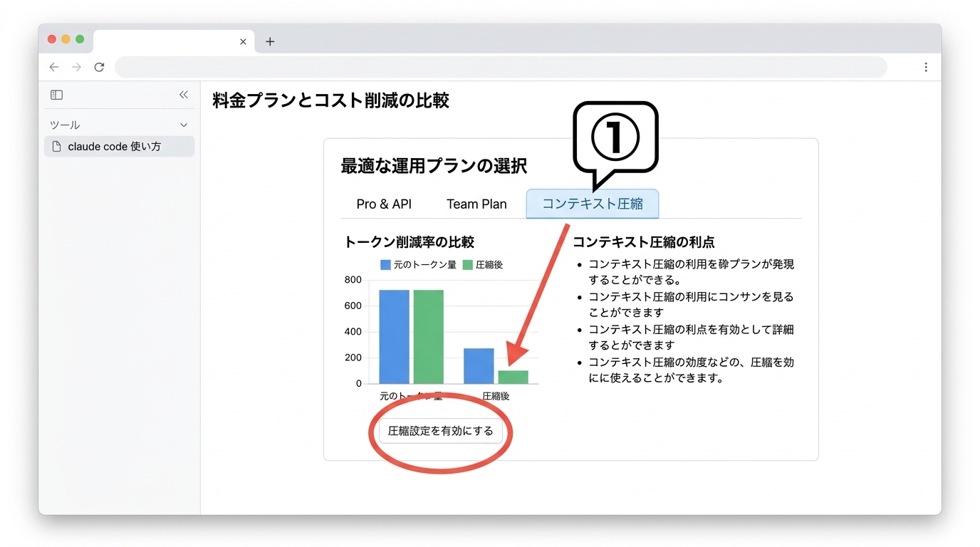Viewport: 980px width, 547px height.
Task: Click the back navigation arrow
Action: click(54, 67)
